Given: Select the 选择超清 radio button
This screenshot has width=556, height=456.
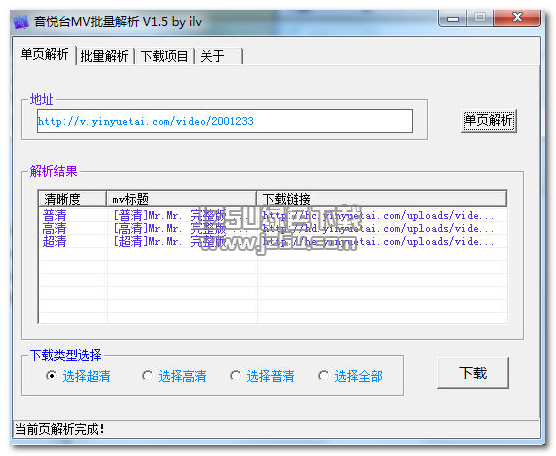Looking at the screenshot, I should tap(78, 376).
